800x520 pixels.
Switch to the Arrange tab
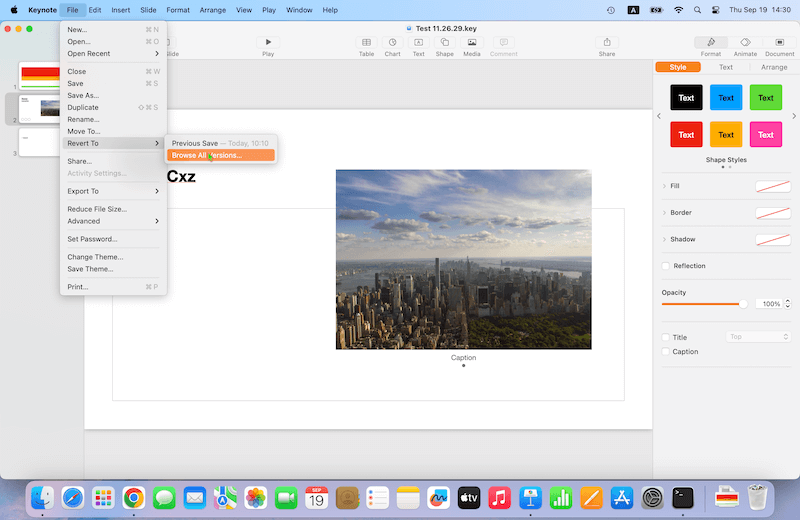(x=774, y=67)
